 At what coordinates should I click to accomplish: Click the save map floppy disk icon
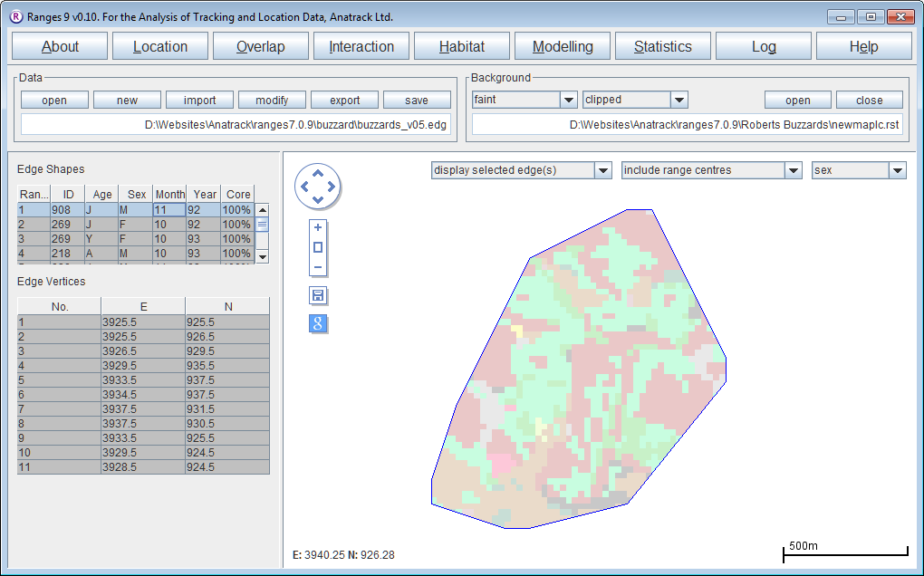(x=318, y=295)
